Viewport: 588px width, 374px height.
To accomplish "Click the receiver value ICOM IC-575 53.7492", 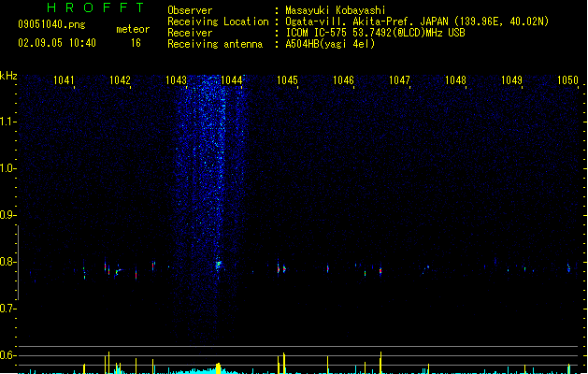I will [x=376, y=33].
